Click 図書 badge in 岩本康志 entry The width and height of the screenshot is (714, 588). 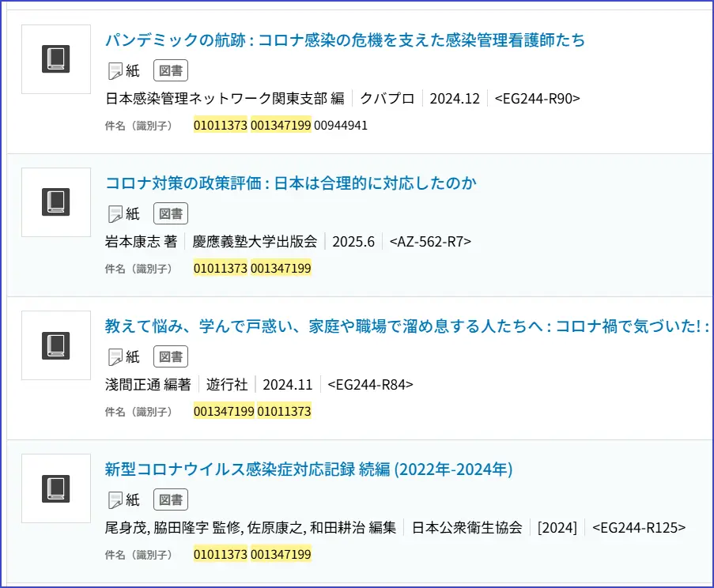(170, 213)
